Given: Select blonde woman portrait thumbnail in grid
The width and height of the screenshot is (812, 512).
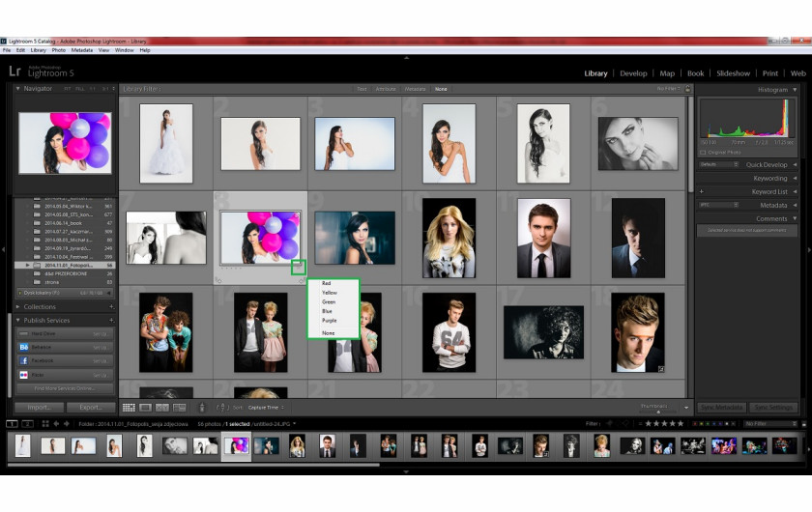Looking at the screenshot, I should pyautogui.click(x=449, y=239).
